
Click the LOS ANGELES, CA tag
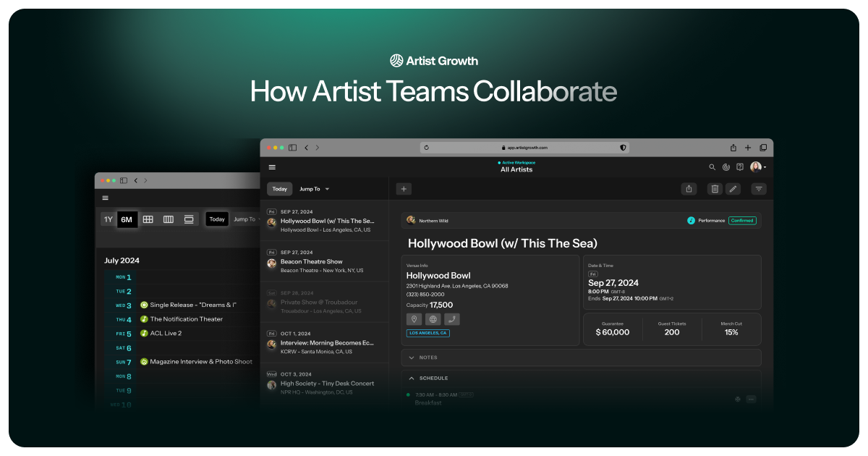coord(428,333)
